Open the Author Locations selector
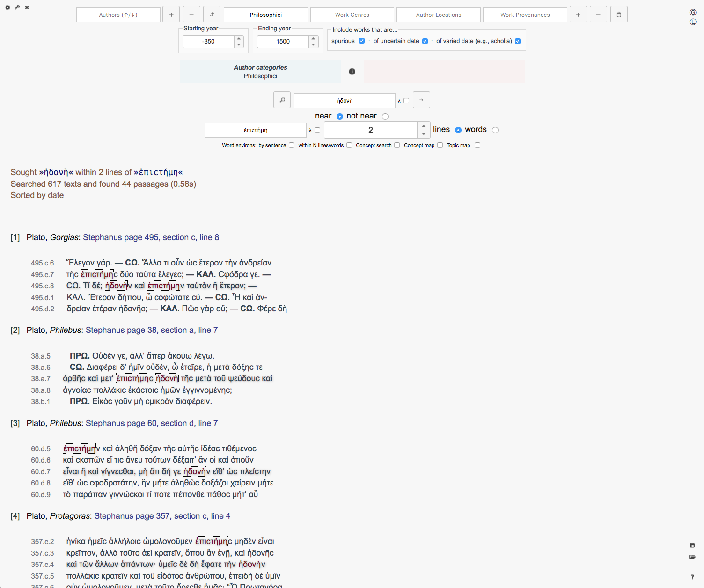704x588 pixels. (439, 15)
